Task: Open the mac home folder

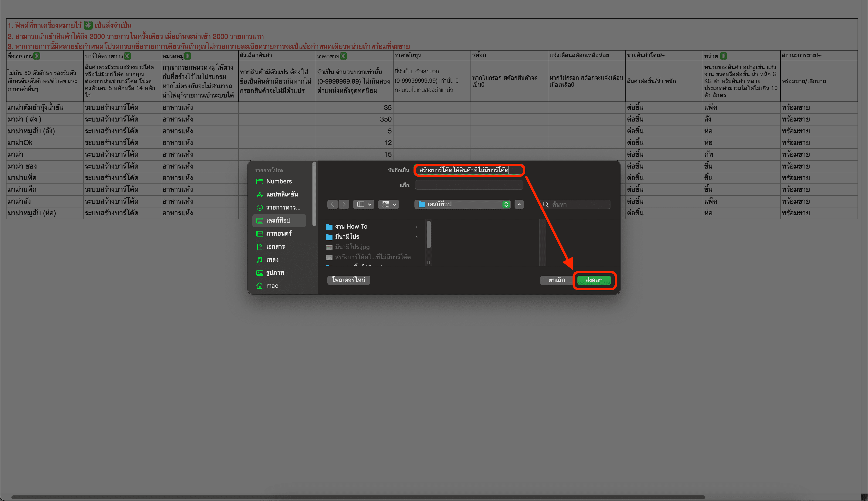Action: pyautogui.click(x=272, y=286)
